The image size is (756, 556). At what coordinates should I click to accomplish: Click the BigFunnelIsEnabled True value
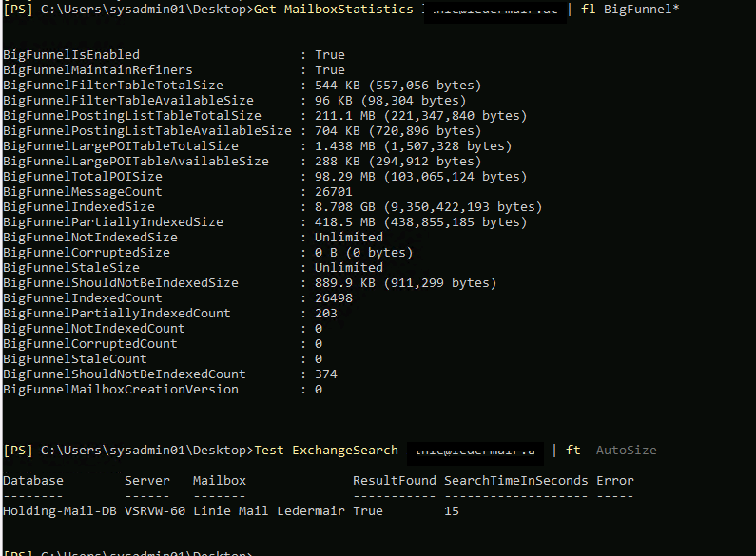click(x=330, y=54)
